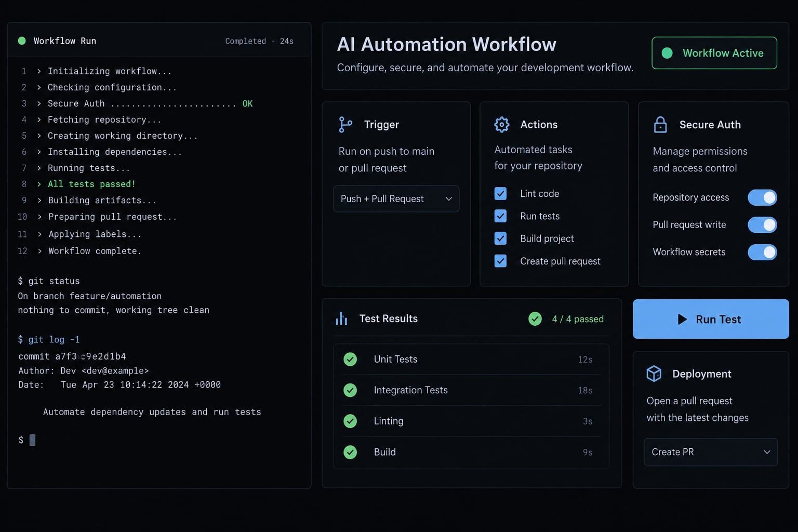Click the chevron beside All tests passed!
Screen dimensions: 798x532
[x=39, y=184]
